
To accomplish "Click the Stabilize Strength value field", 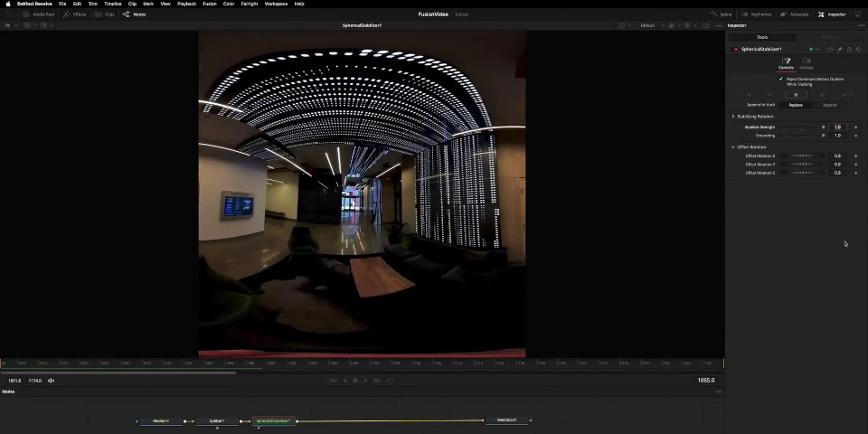I will (837, 127).
